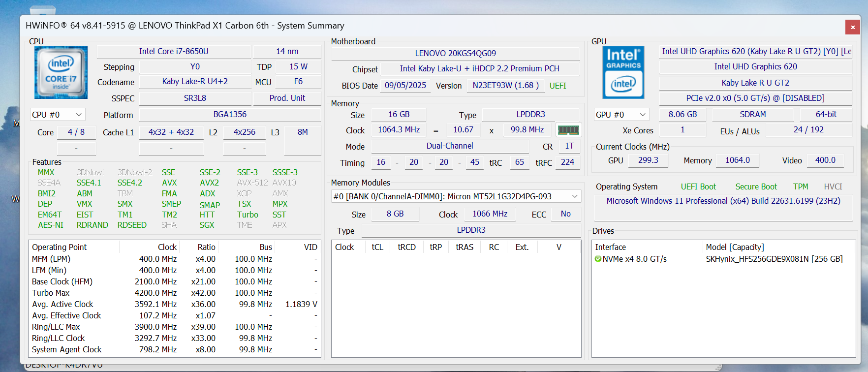The height and width of the screenshot is (372, 868).
Task: Select the BGA1356 platform value
Action: click(230, 114)
